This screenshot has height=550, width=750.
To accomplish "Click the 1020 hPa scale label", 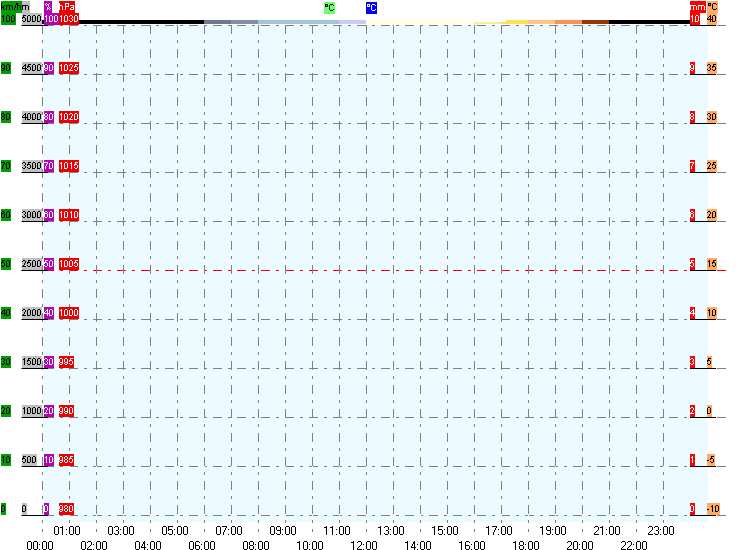I will [69, 117].
